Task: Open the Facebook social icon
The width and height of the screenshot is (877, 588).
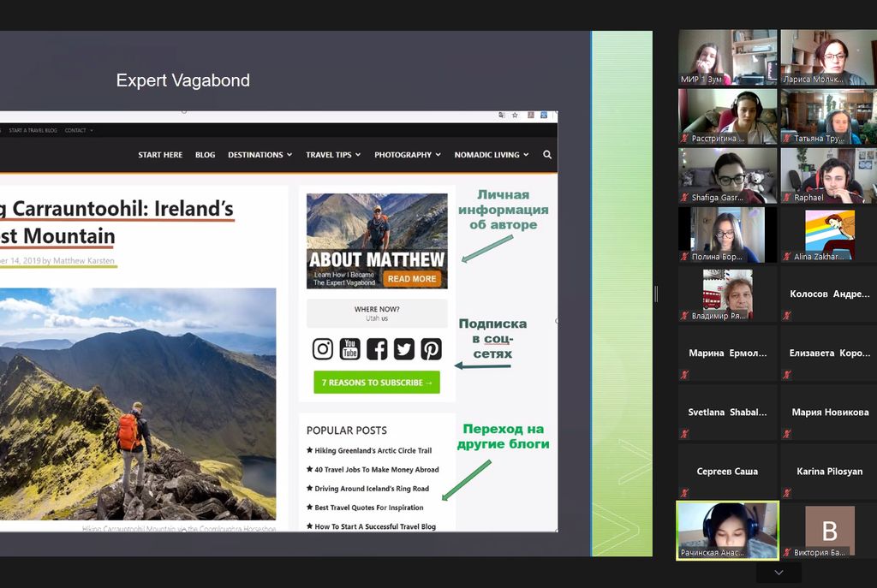Action: (x=377, y=348)
